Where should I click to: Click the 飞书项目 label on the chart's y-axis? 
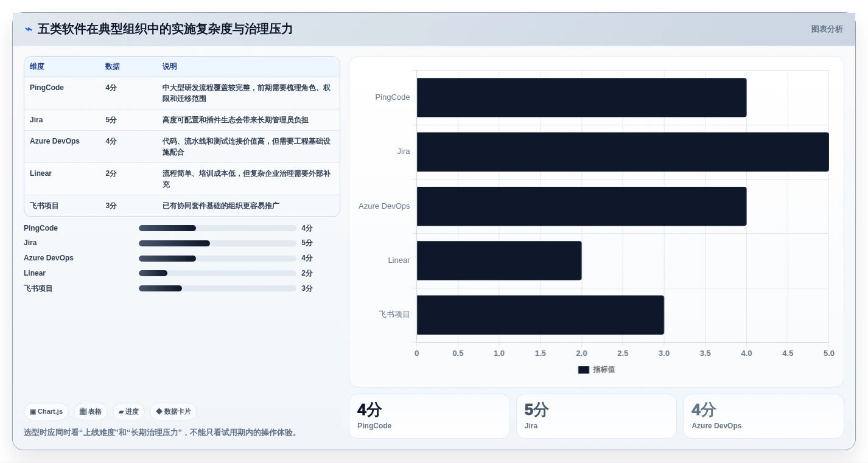(x=394, y=315)
